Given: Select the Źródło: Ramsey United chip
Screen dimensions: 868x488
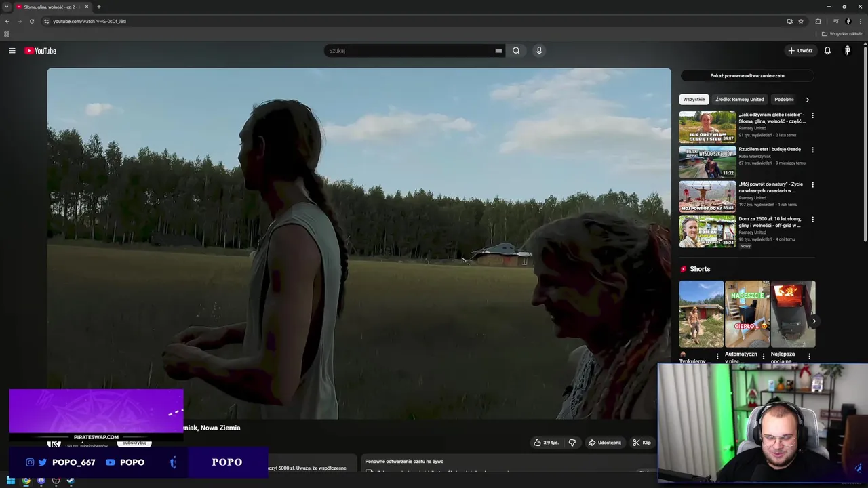Looking at the screenshot, I should [740, 100].
